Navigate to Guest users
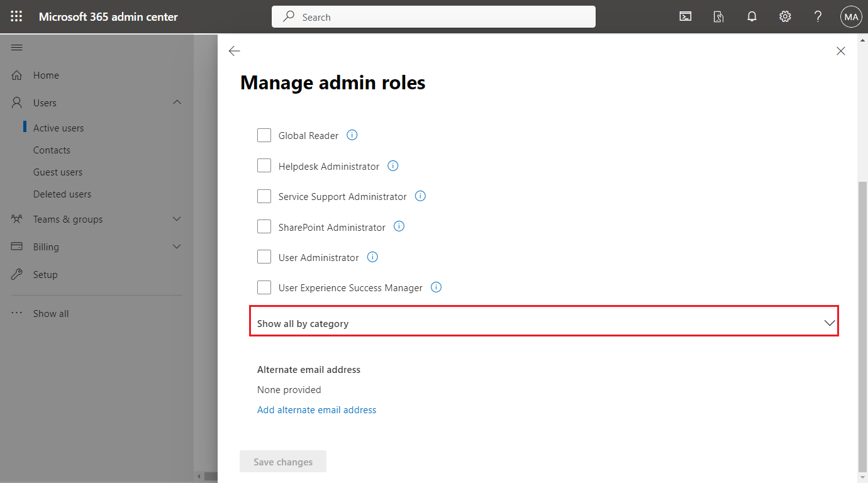 pos(57,172)
